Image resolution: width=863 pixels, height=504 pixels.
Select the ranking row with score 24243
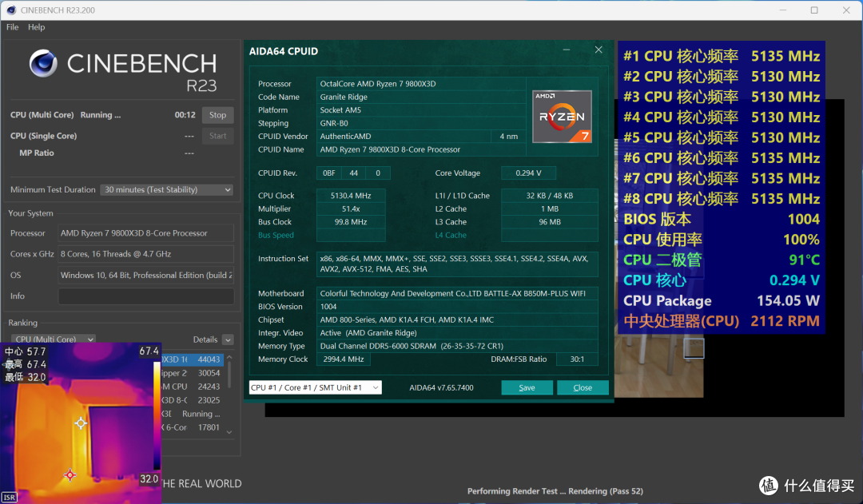coord(193,387)
